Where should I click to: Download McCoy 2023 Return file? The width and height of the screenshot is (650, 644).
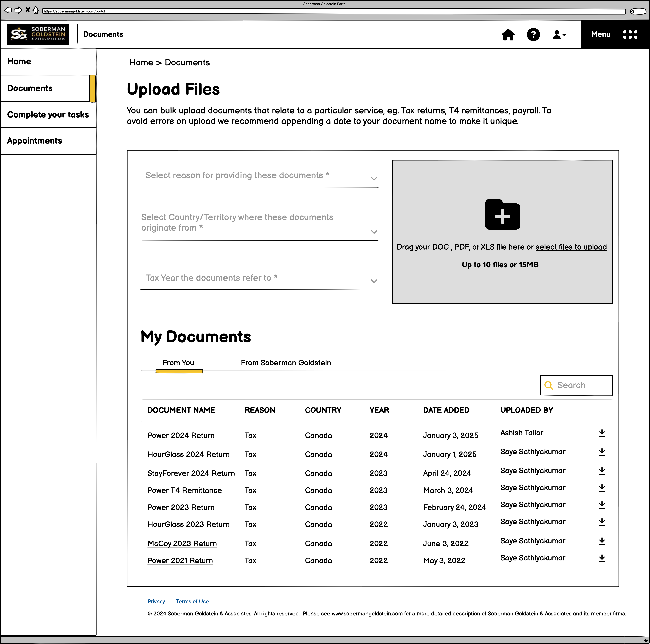602,541
